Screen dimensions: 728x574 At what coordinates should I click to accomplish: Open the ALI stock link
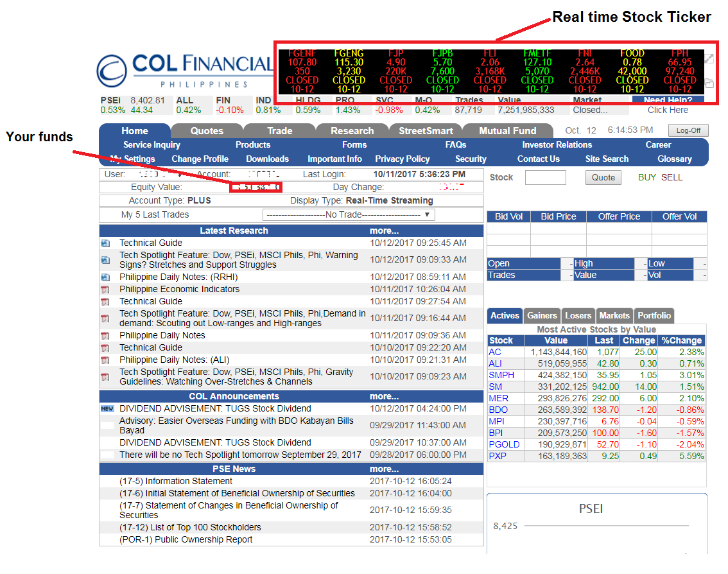(495, 363)
